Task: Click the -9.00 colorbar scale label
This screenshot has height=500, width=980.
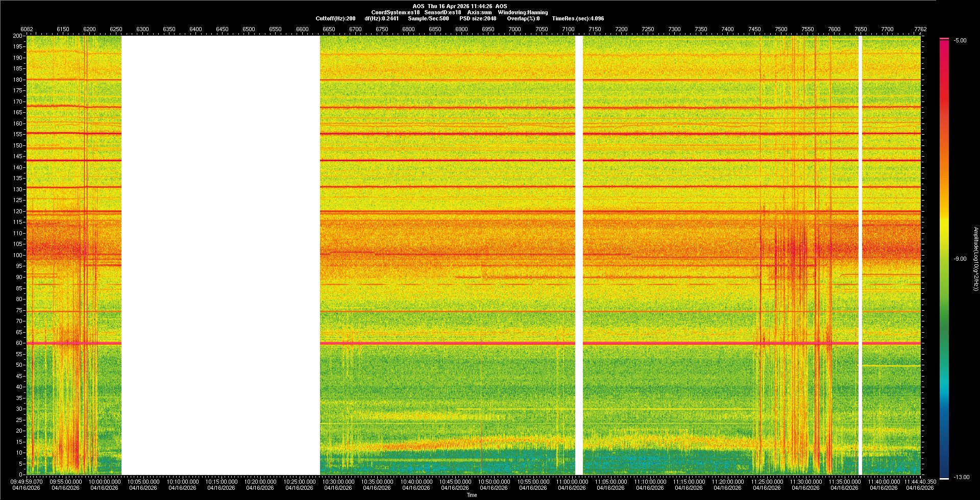Action: coord(960,259)
